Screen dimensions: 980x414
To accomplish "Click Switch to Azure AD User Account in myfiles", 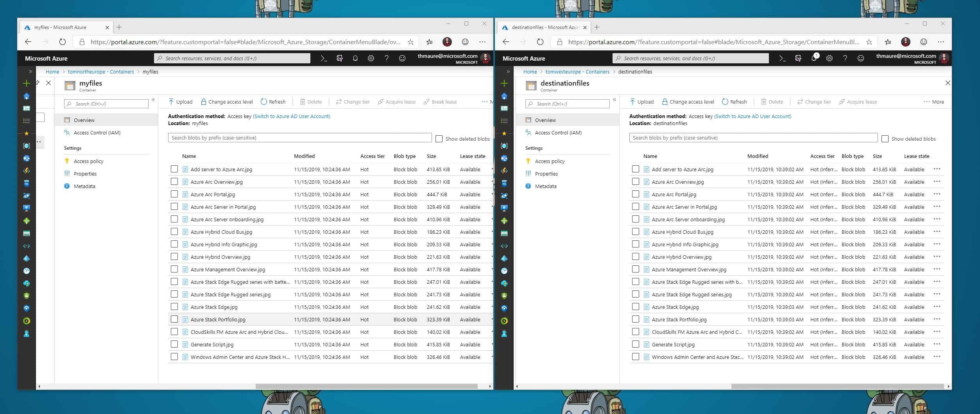I will pyautogui.click(x=291, y=116).
